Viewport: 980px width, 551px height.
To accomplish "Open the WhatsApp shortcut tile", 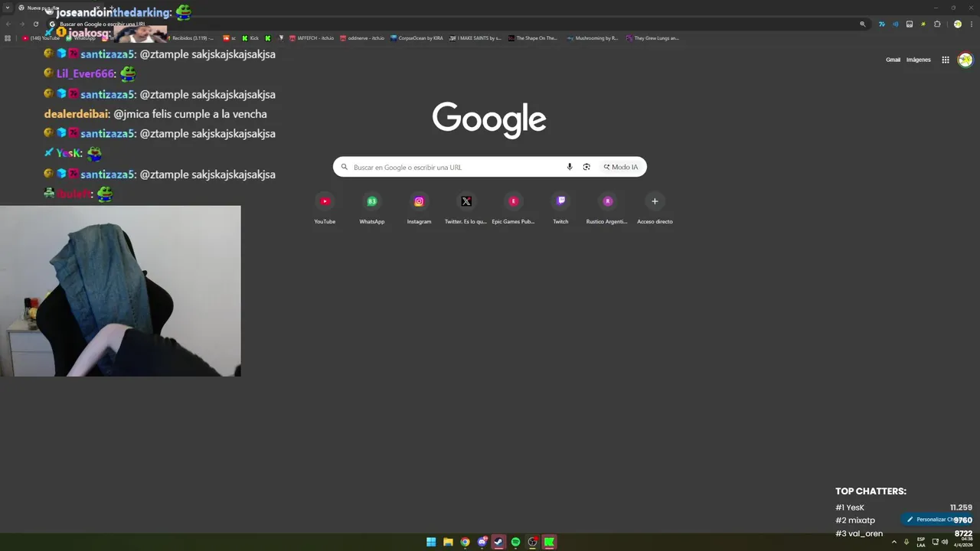I will pos(372,209).
